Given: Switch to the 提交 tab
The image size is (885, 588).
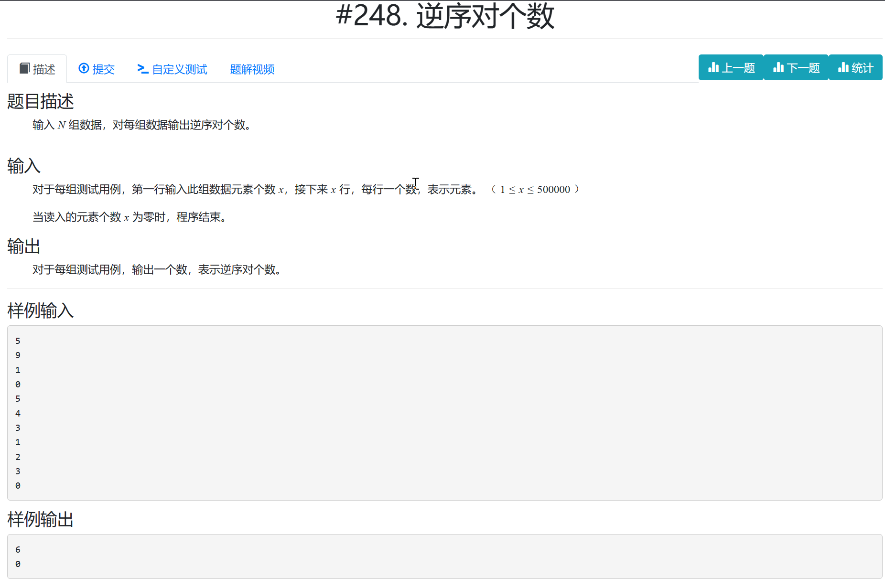Looking at the screenshot, I should pos(103,69).
